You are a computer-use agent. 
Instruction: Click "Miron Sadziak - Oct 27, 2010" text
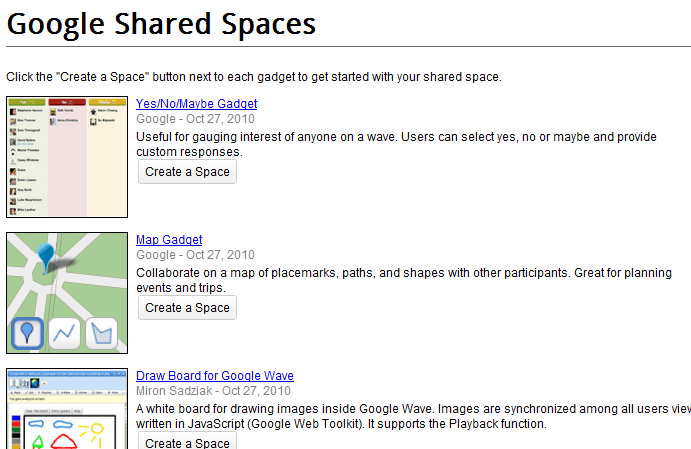pos(213,391)
